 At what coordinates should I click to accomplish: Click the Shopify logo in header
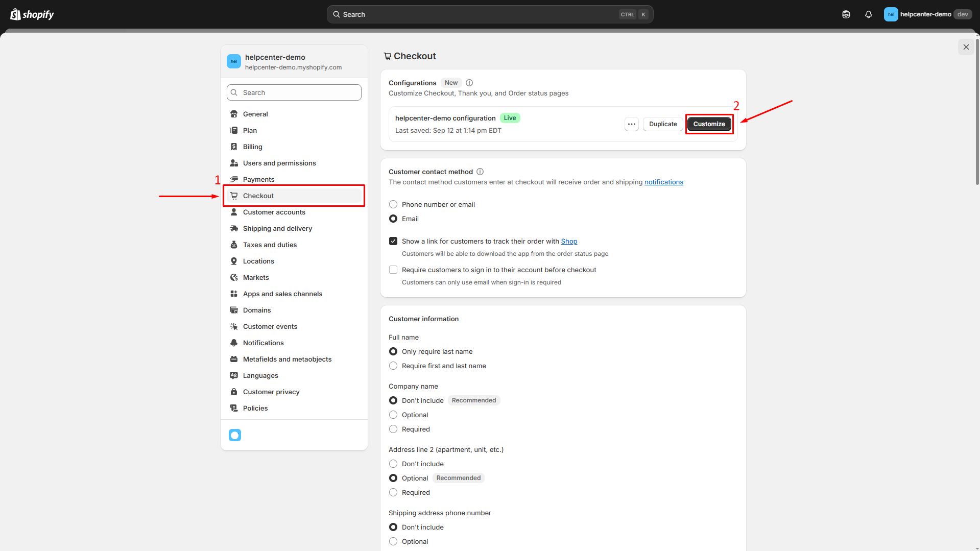coord(32,14)
